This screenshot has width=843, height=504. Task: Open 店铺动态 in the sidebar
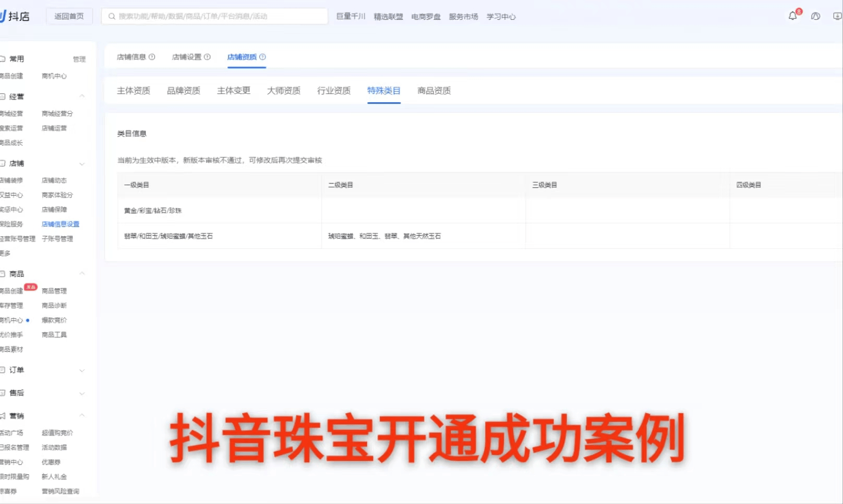54,180
